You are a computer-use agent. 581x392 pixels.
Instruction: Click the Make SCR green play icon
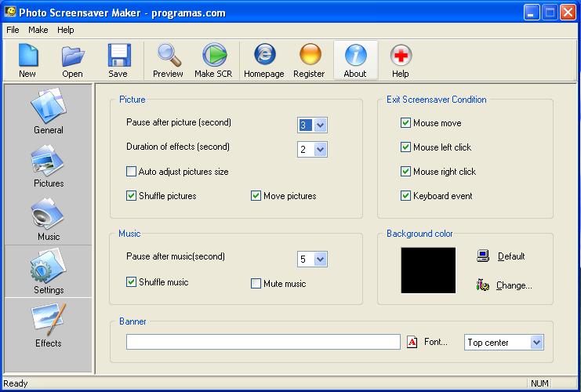coord(214,55)
